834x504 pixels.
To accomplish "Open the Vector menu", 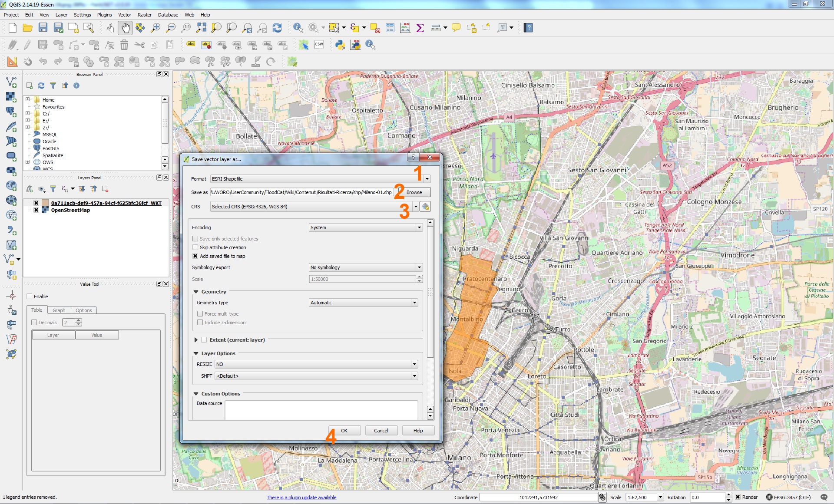I will pos(124,15).
